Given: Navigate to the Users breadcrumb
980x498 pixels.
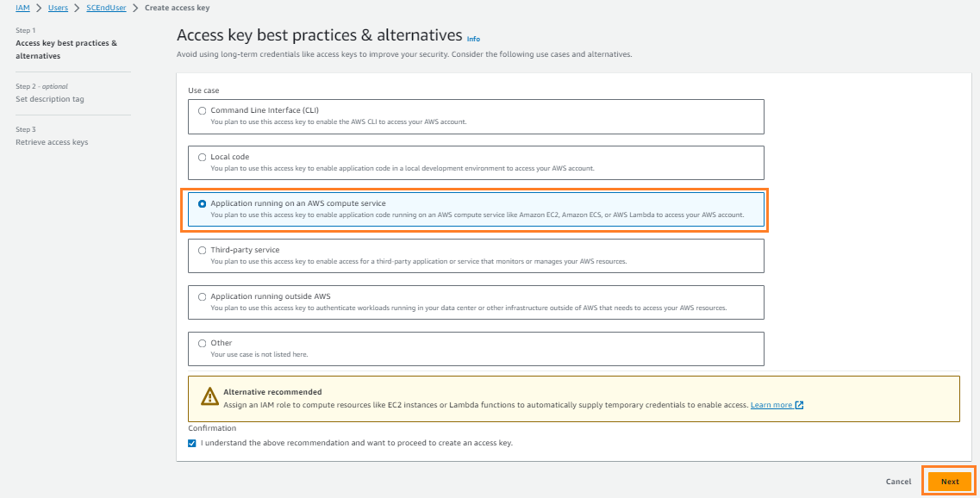Looking at the screenshot, I should click(57, 8).
